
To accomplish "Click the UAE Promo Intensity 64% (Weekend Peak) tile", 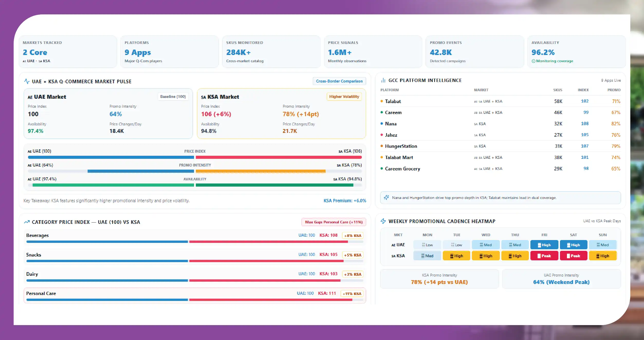I will (x=562, y=279).
